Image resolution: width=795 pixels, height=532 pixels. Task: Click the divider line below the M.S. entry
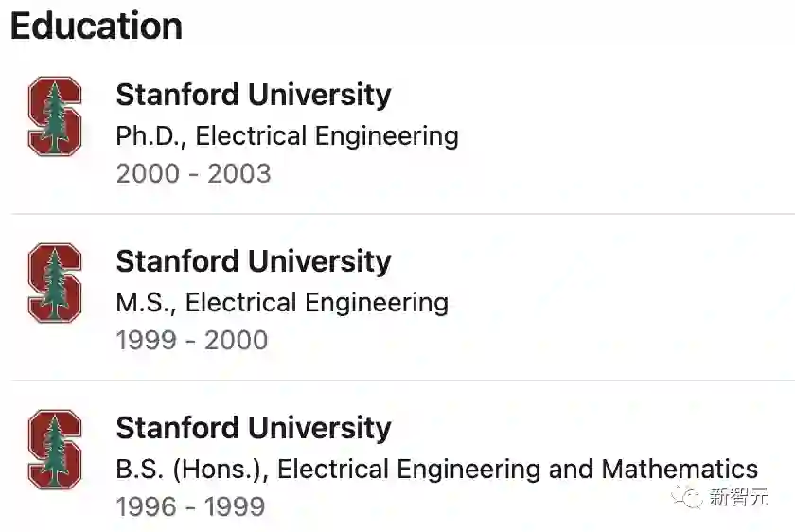click(x=402, y=381)
